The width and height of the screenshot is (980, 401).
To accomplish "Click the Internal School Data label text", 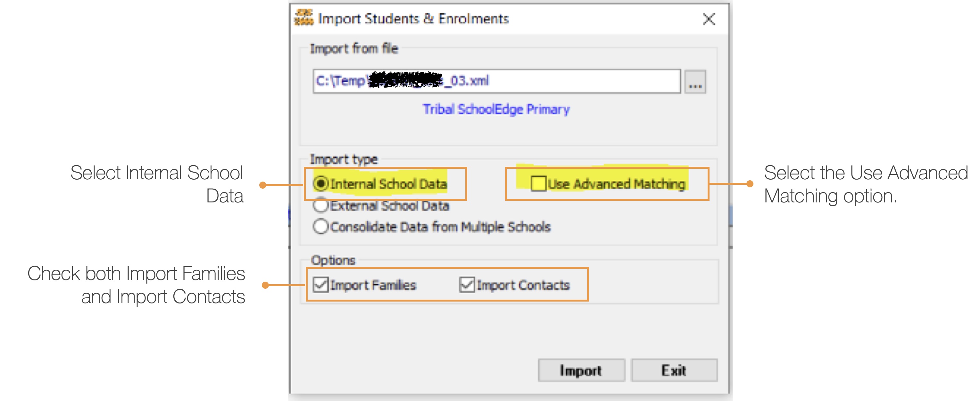I will (388, 184).
